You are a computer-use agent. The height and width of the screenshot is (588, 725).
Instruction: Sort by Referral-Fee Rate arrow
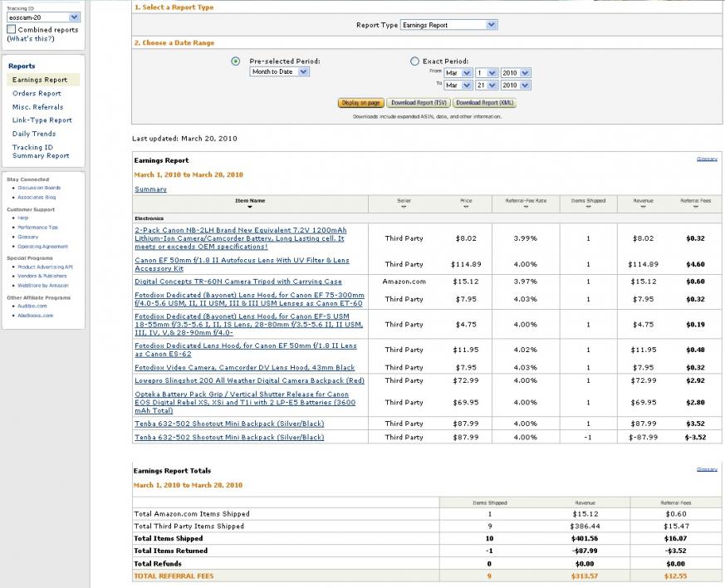pos(526,207)
